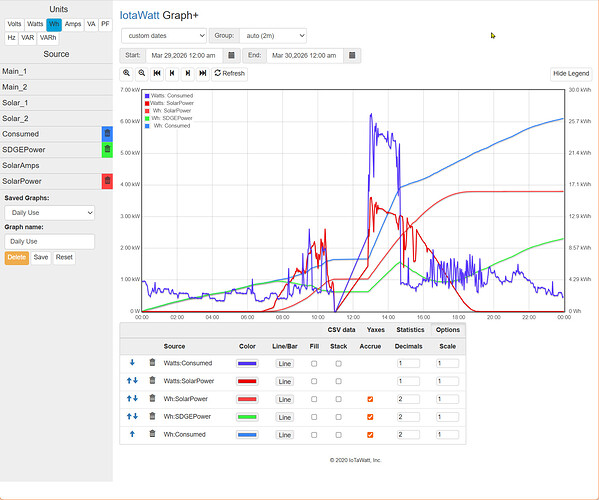Remove SDGEPower source via green trash icon

(107, 150)
